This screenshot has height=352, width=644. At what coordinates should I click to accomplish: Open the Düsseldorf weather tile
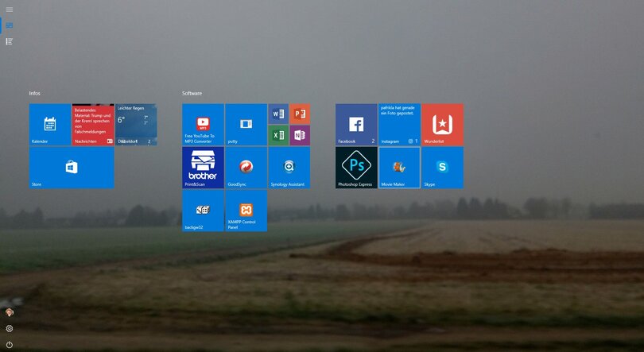[x=136, y=124]
